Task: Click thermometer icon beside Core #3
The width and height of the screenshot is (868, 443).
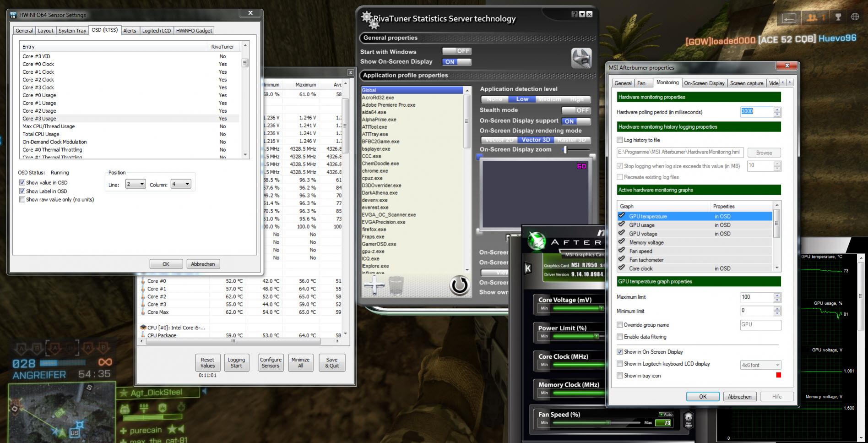Action: pyautogui.click(x=143, y=304)
